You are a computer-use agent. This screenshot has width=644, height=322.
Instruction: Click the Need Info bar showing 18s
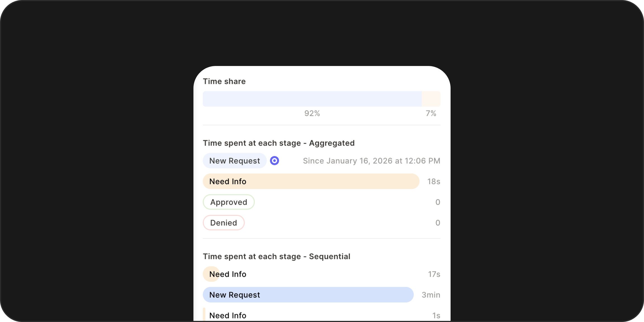311,181
